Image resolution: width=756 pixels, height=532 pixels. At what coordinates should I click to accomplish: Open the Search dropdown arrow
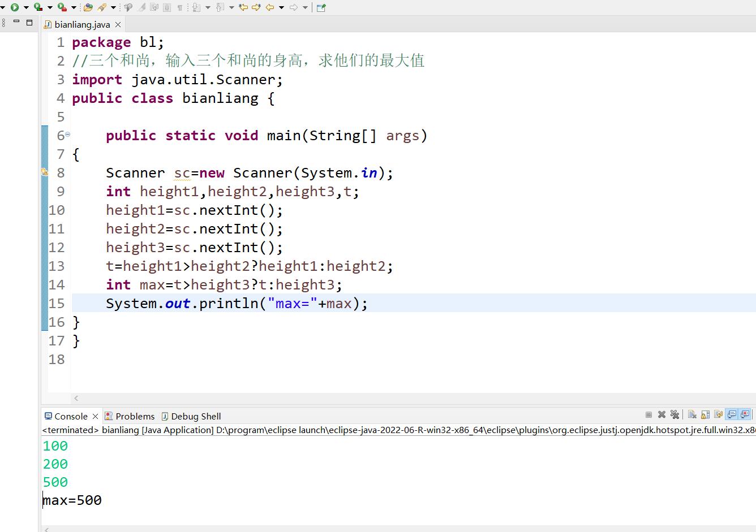click(113, 7)
